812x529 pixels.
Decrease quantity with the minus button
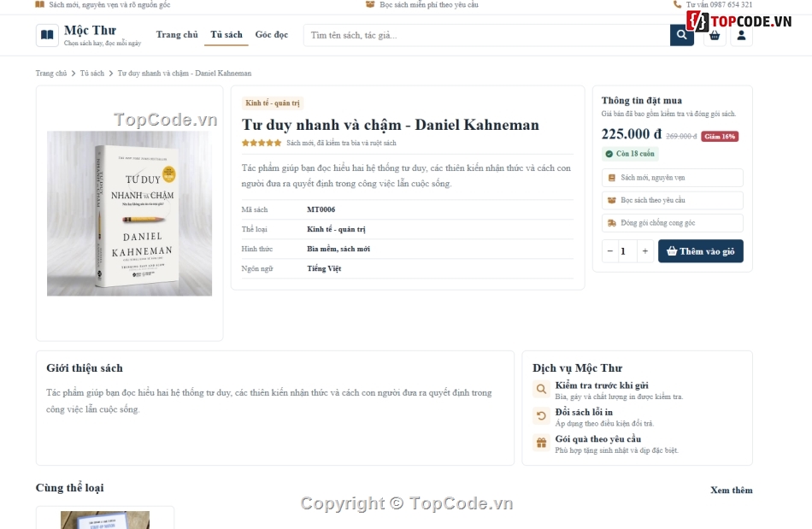[610, 251]
